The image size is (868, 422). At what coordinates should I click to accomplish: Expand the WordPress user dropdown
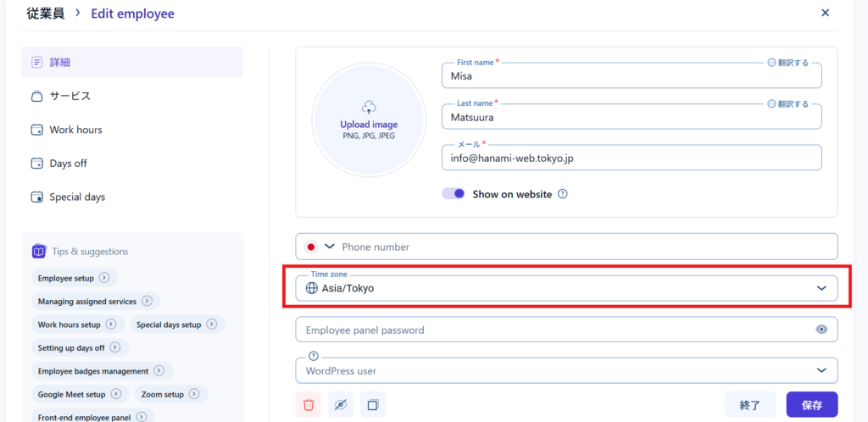coord(821,370)
